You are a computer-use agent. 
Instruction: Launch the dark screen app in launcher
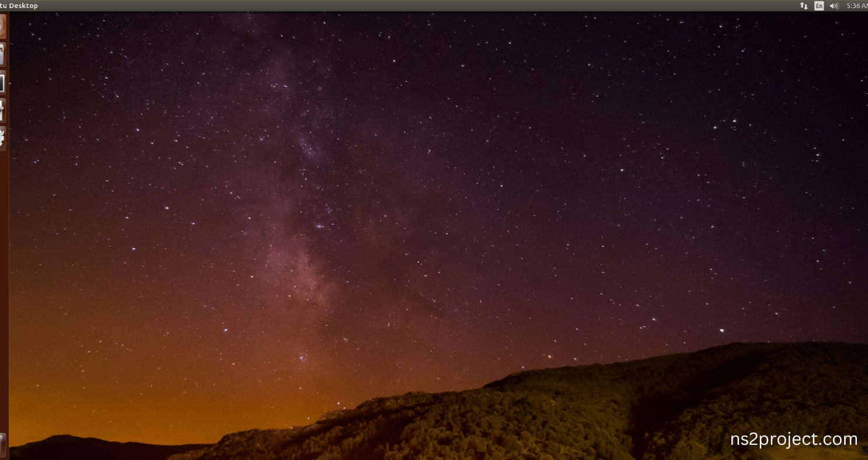3,83
